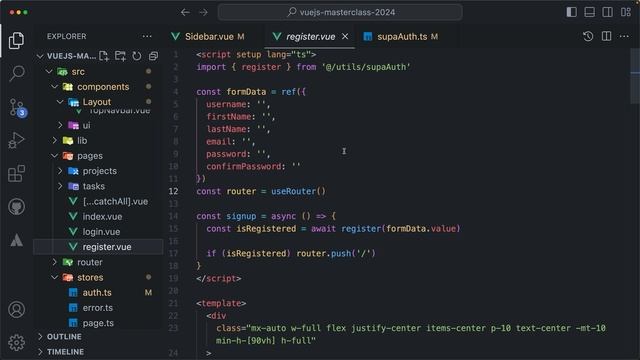
Task: Click the New Folder icon in explorer
Action: [120, 56]
